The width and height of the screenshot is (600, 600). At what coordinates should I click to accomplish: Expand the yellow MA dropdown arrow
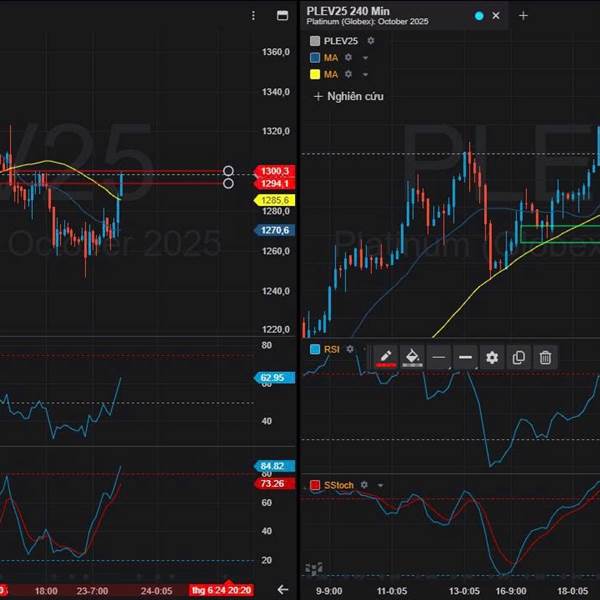[x=365, y=75]
